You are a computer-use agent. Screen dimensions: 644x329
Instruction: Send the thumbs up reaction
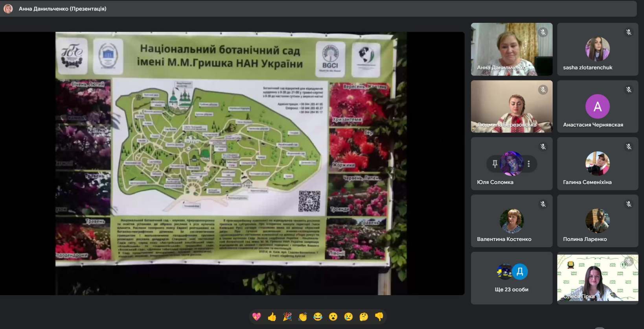point(272,316)
